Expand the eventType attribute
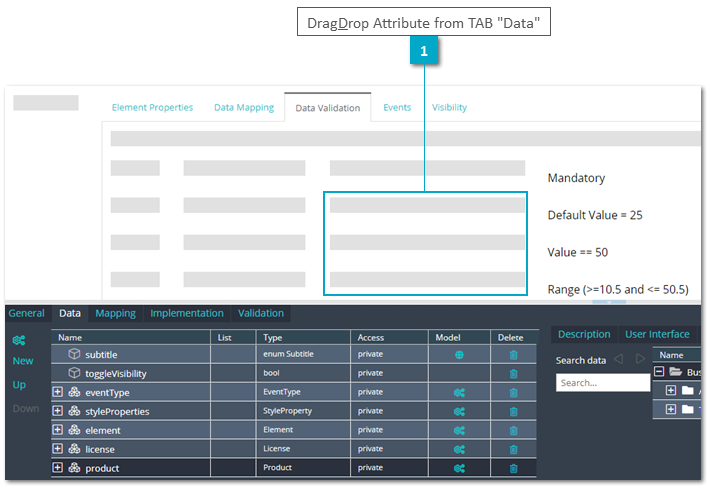 click(58, 392)
